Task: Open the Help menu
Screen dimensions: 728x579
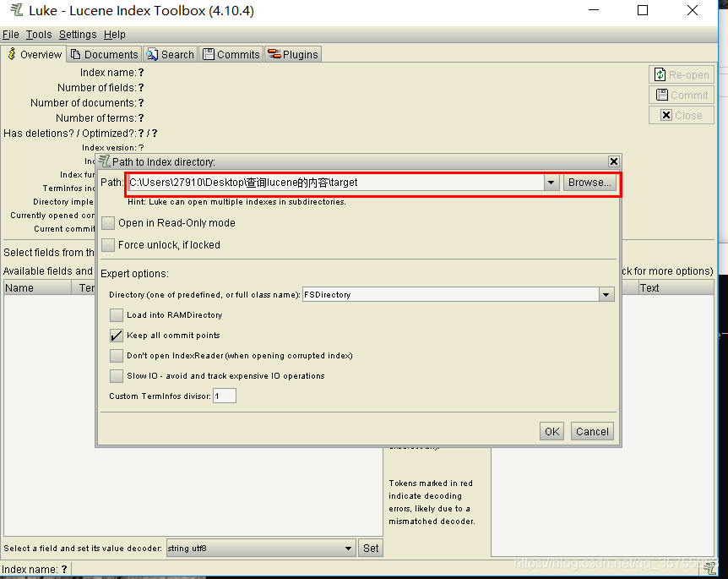Action: click(115, 35)
